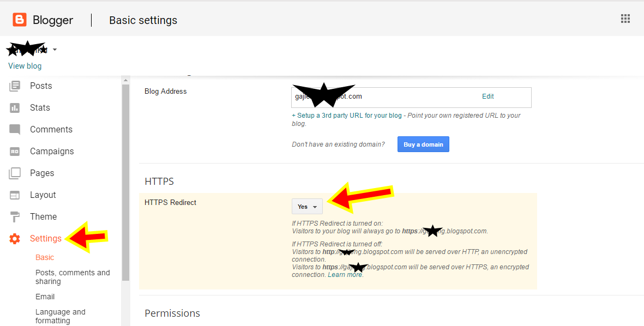The height and width of the screenshot is (326, 644).
Task: Open the Email settings section
Action: (x=45, y=297)
